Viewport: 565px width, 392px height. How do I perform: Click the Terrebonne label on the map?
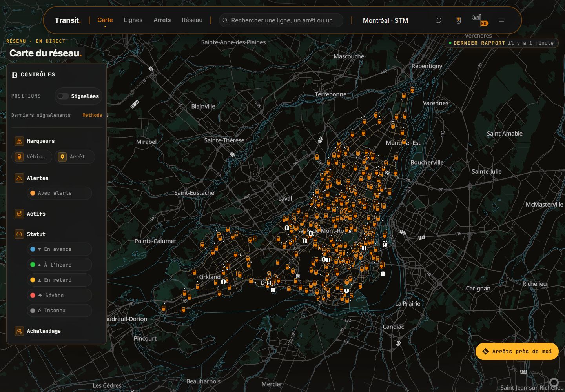pos(330,94)
